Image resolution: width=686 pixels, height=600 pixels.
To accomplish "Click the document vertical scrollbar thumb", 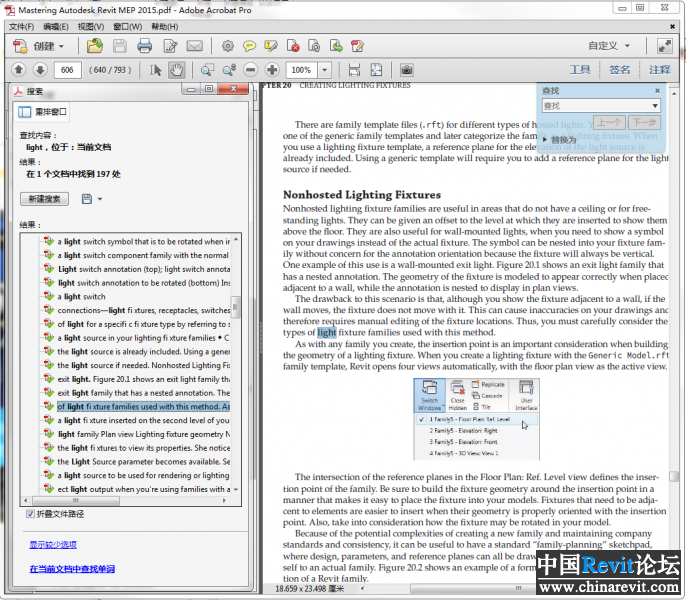I will [673, 477].
